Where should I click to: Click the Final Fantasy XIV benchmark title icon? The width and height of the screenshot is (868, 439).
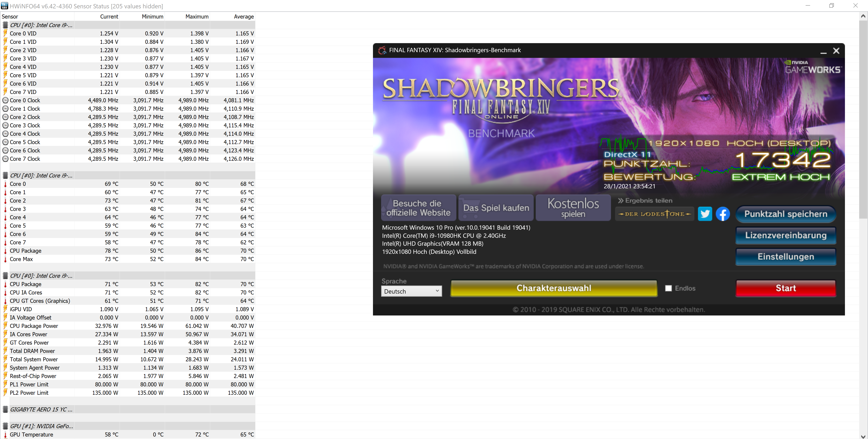click(382, 50)
